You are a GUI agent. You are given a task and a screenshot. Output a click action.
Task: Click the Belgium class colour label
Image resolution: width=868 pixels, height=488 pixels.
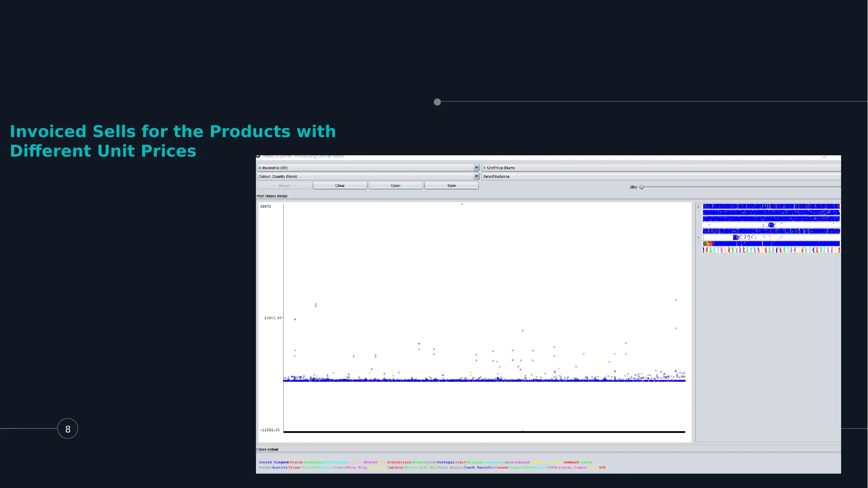coord(474,462)
